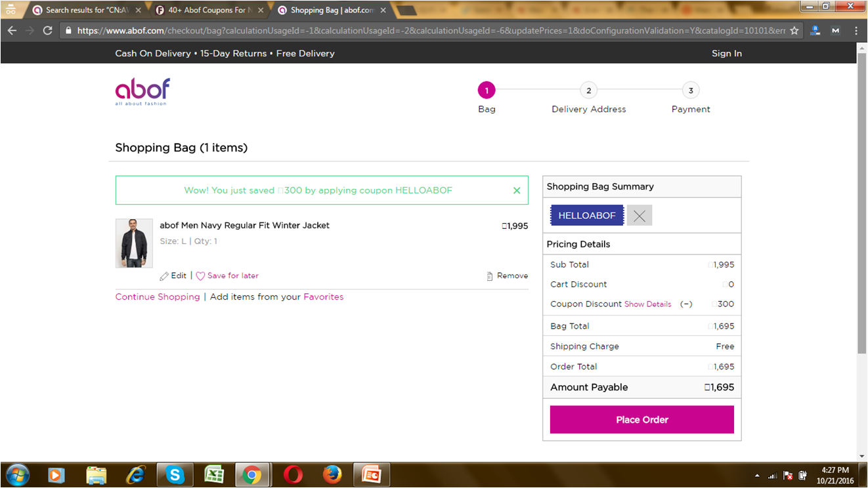Click step 3 Payment circle
Screen dimensions: 868x488
[x=691, y=91]
